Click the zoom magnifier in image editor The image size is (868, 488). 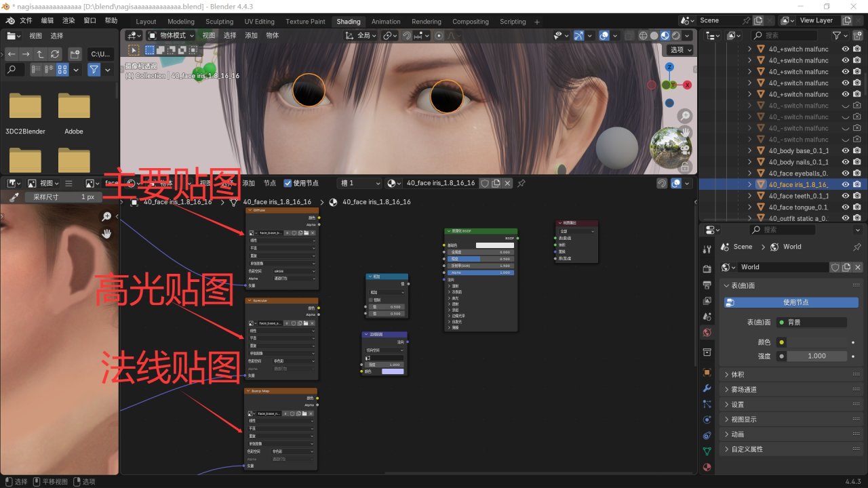[106, 216]
